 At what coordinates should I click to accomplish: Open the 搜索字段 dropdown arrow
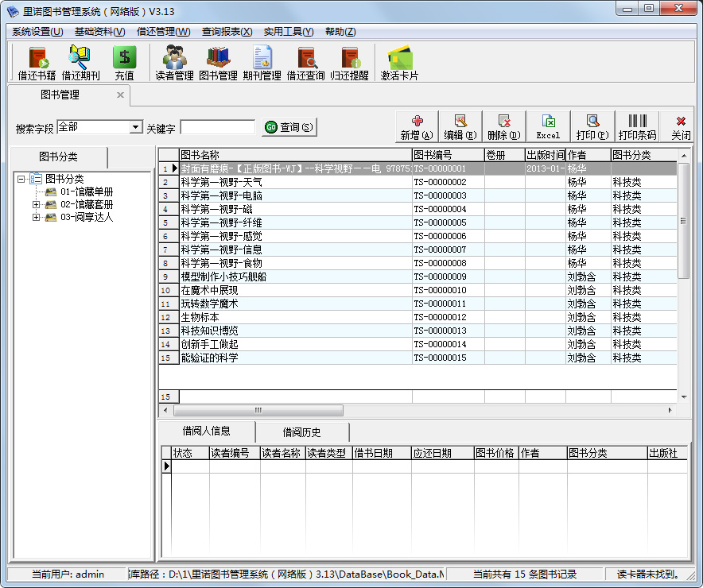pos(136,127)
